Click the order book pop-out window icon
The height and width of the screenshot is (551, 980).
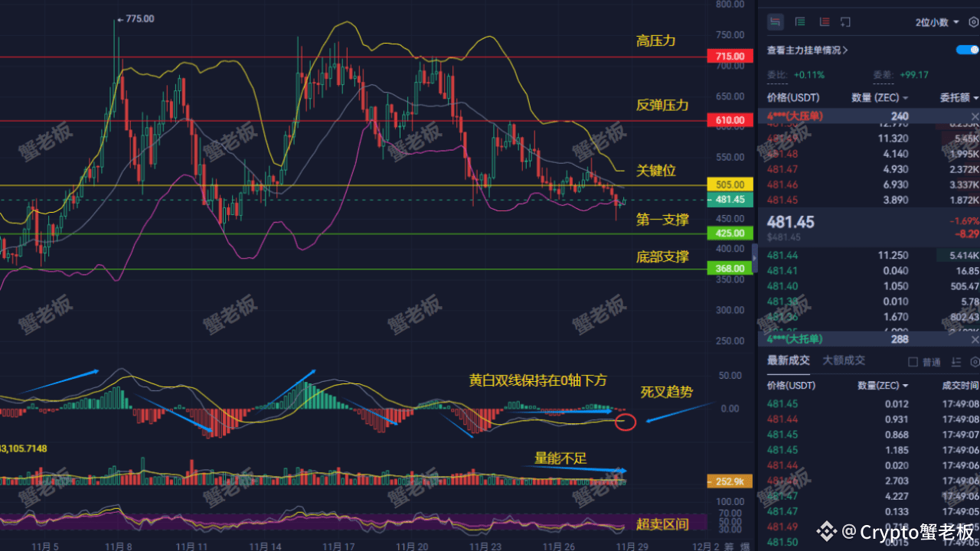click(x=845, y=22)
